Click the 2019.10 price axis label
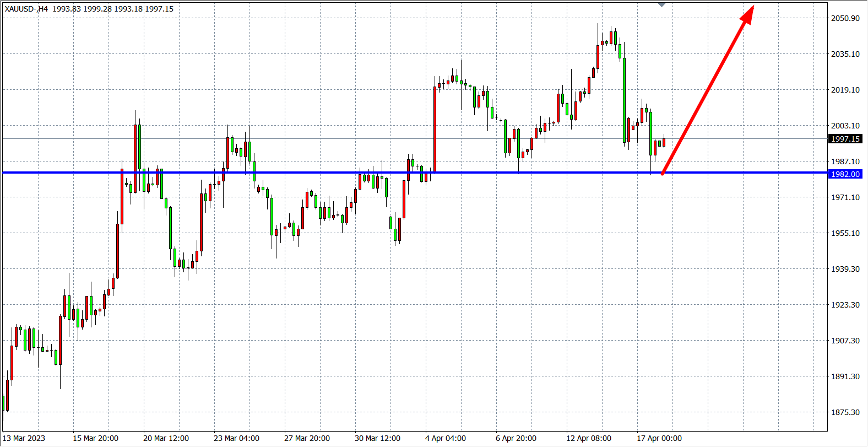 [845, 90]
